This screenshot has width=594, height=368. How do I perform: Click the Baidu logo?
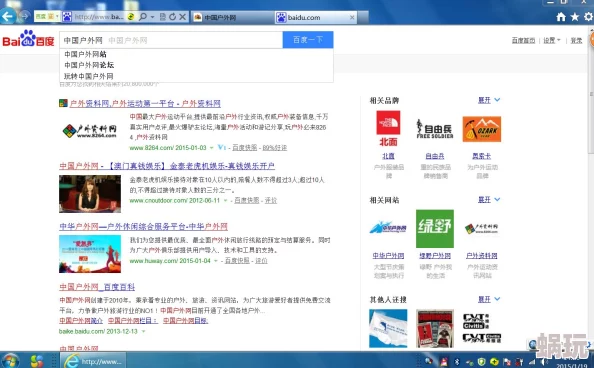(28, 39)
